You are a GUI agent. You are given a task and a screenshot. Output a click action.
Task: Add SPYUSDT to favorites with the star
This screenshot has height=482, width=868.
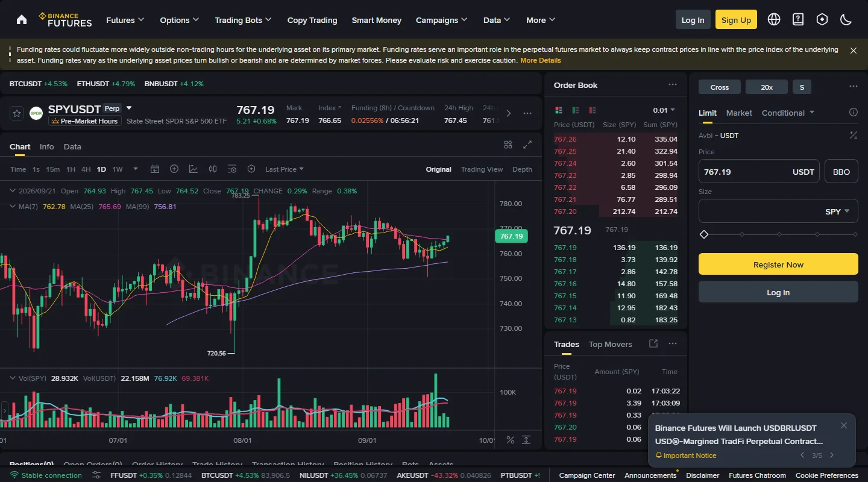[17, 113]
